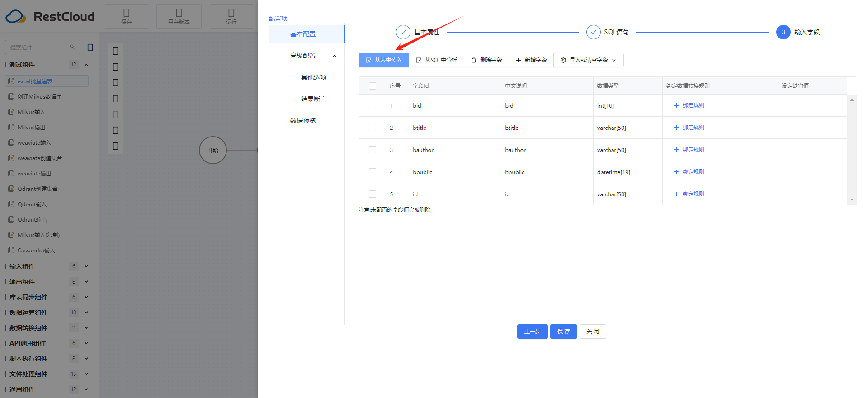Go to the 输入字段 step
Viewport: 868px width, 398px height.
tap(798, 32)
